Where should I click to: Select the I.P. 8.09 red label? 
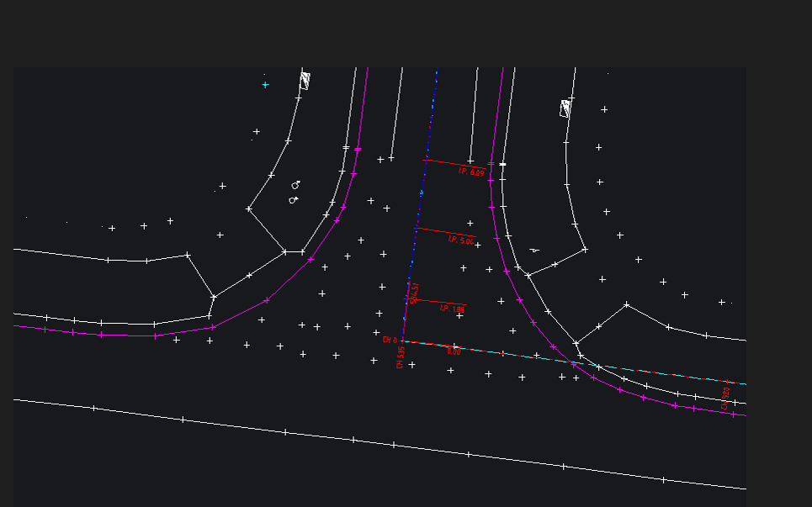coord(471,172)
